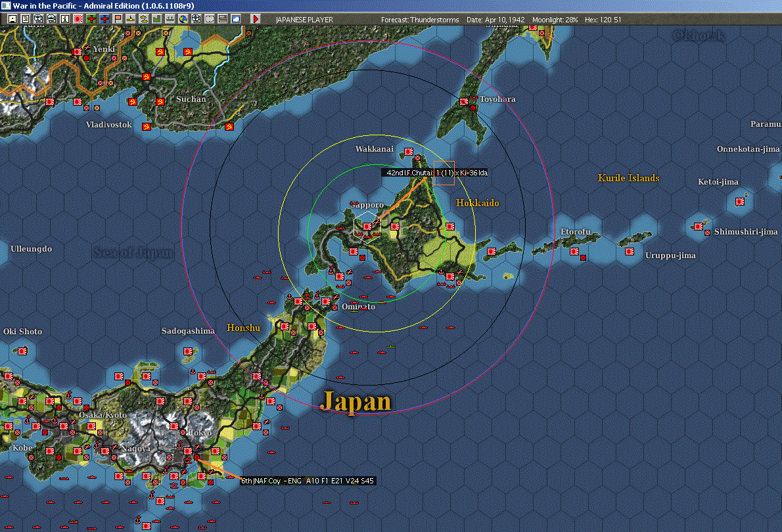Screen dimensions: 782x532
Task: Click the single yellow ship toolbar icon
Action: (131, 19)
